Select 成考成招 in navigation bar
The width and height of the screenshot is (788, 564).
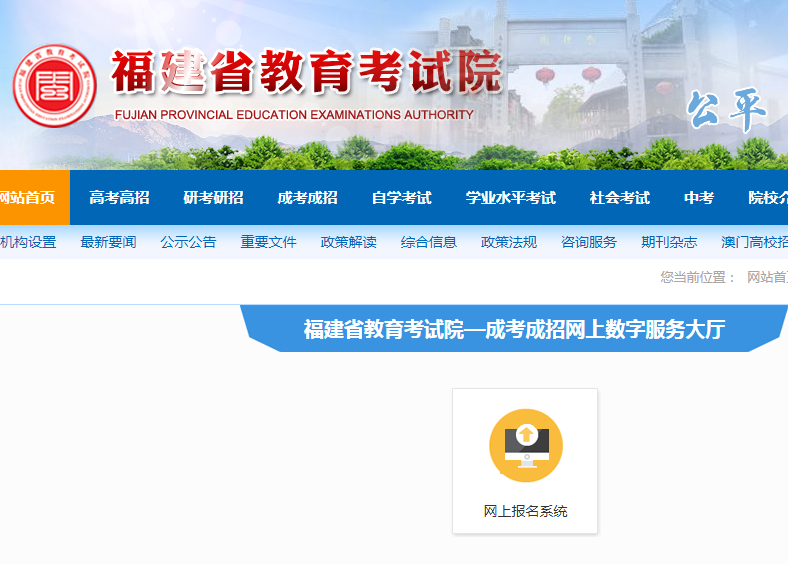point(308,198)
